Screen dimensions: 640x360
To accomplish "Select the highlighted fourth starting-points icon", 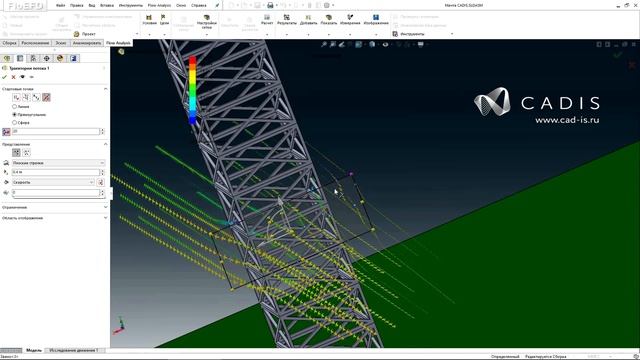I will point(46,97).
